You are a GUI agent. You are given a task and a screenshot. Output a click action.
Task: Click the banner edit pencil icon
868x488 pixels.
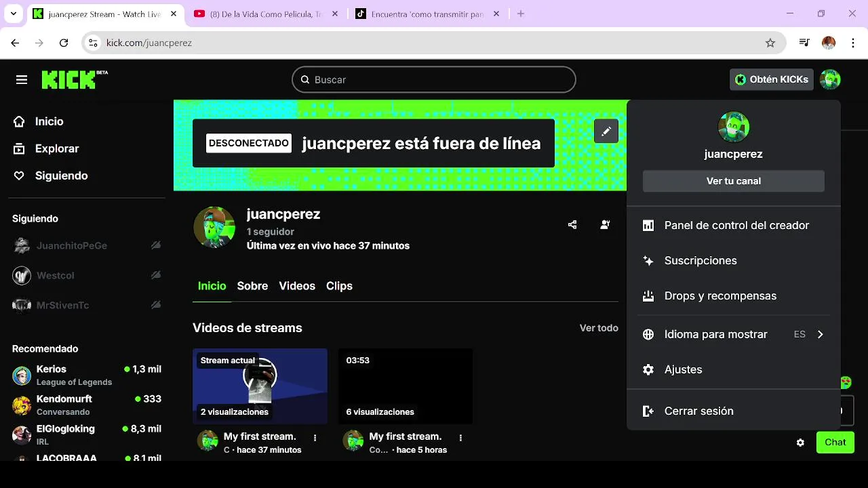pos(606,131)
